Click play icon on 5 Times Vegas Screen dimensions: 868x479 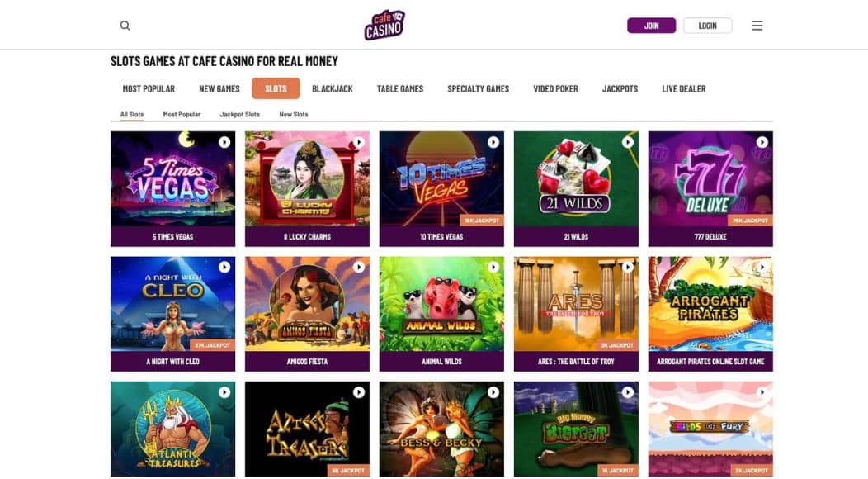pyautogui.click(x=224, y=143)
